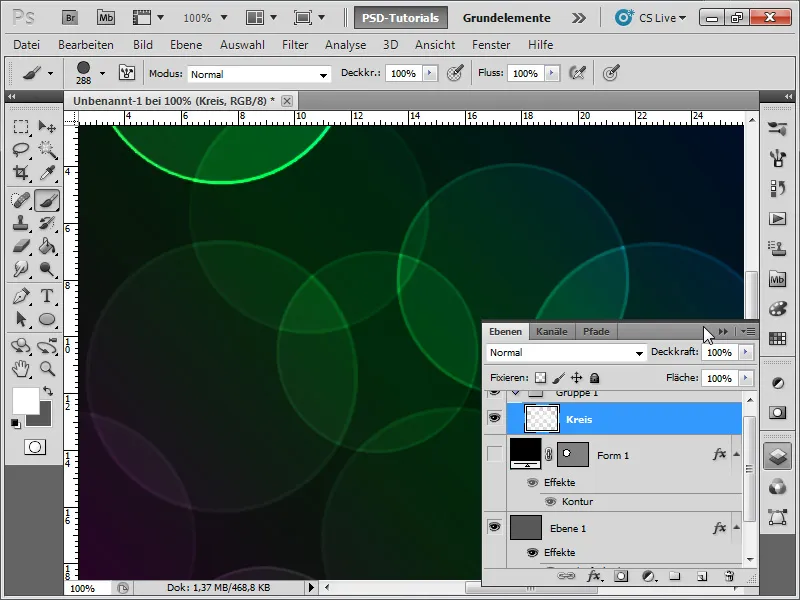Image resolution: width=800 pixels, height=600 pixels.
Task: Add a layer style via fx button
Action: point(593,577)
